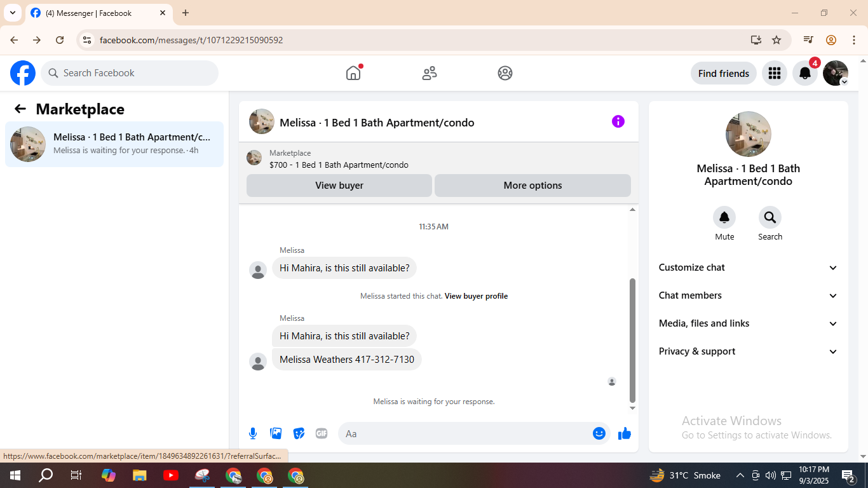Screen dimensions: 868x488
Task: Click the Marketplace back arrow
Action: [20, 109]
